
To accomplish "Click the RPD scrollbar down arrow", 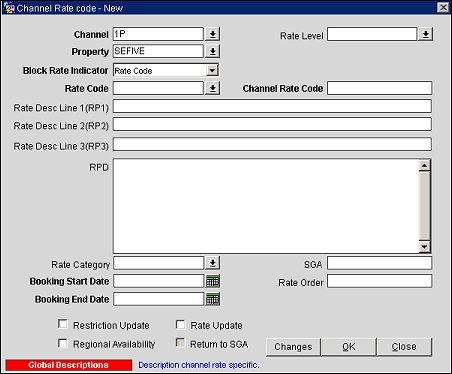I will 424,247.
